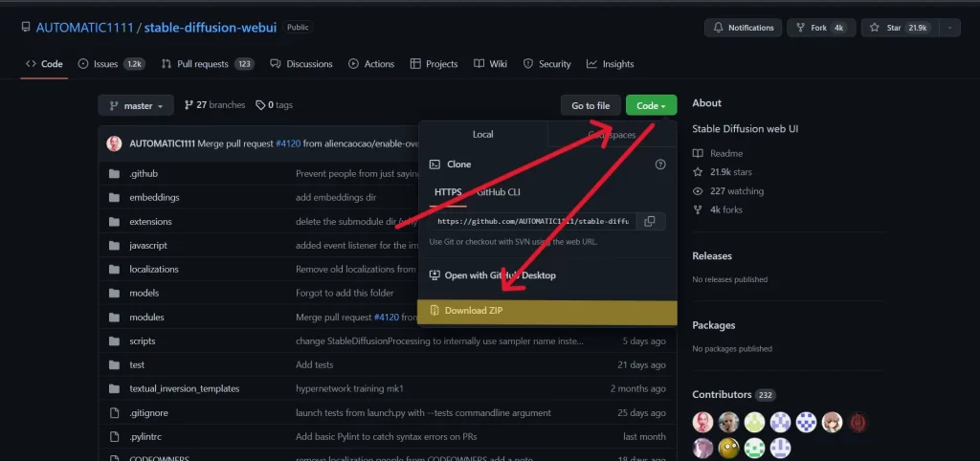Copy the clone URL with the copy icon
This screenshot has height=461, width=980.
pyautogui.click(x=650, y=221)
